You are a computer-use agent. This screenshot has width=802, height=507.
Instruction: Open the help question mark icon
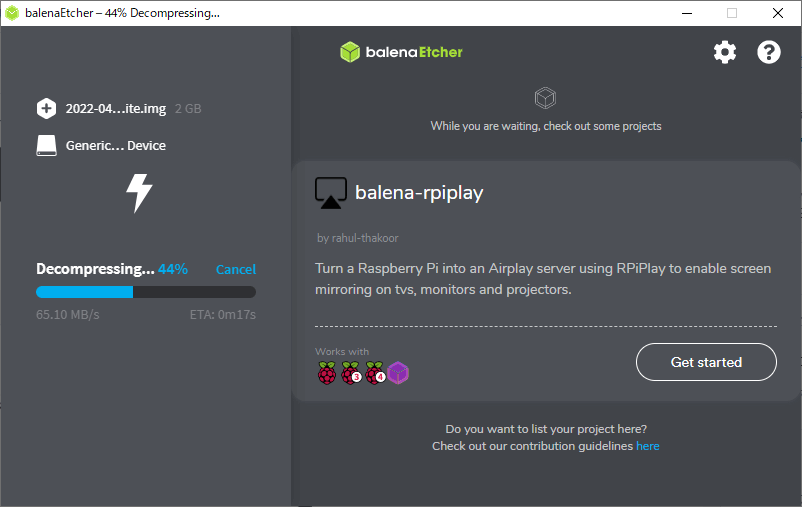click(769, 52)
